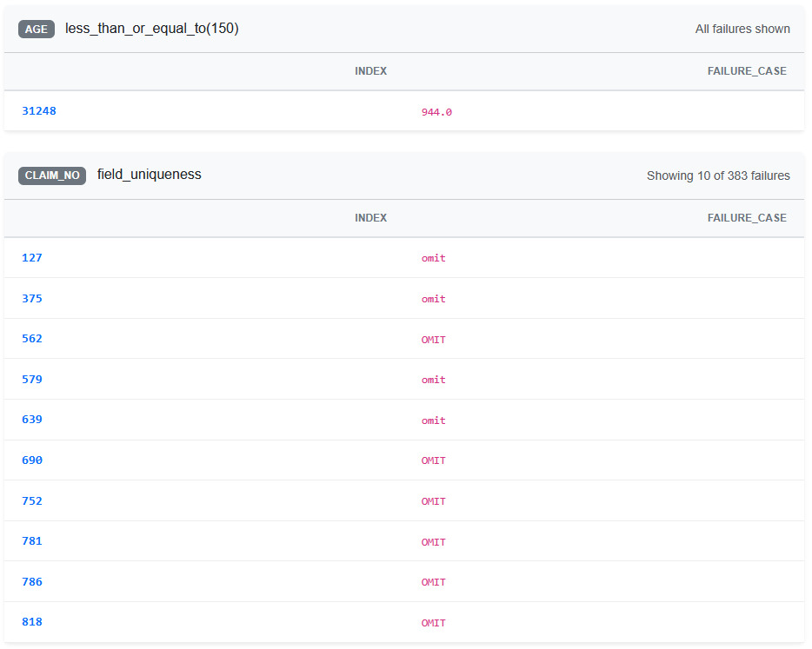Select index 639

(x=32, y=420)
